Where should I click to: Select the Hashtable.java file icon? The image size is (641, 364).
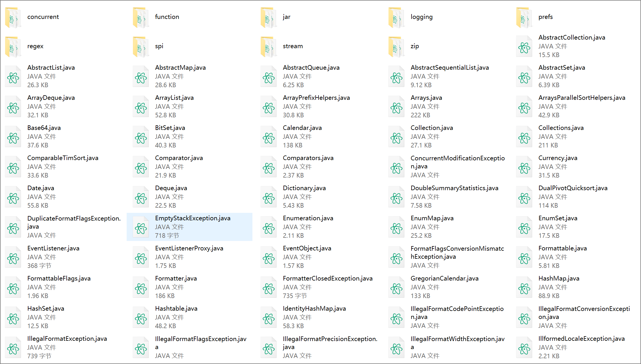click(x=141, y=317)
